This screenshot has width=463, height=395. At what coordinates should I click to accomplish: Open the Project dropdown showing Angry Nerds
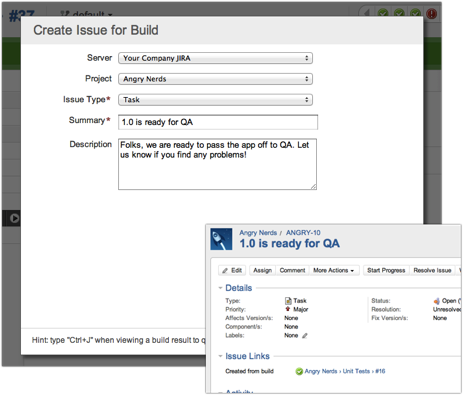[x=215, y=79]
